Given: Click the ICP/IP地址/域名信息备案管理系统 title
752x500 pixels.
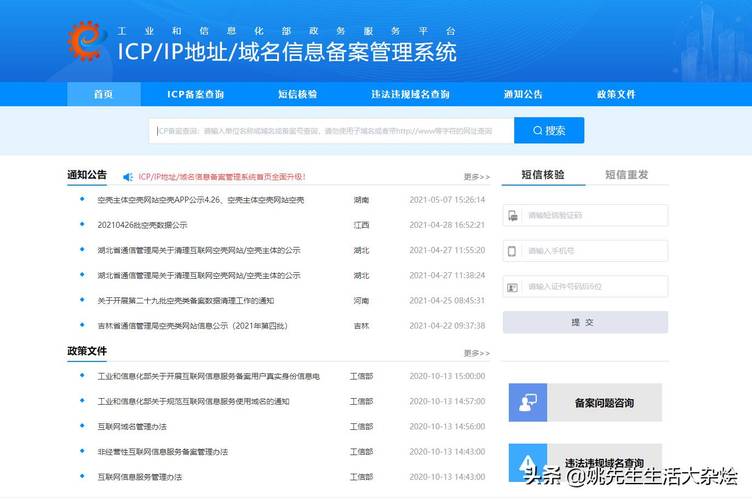Looking at the screenshot, I should (287, 52).
